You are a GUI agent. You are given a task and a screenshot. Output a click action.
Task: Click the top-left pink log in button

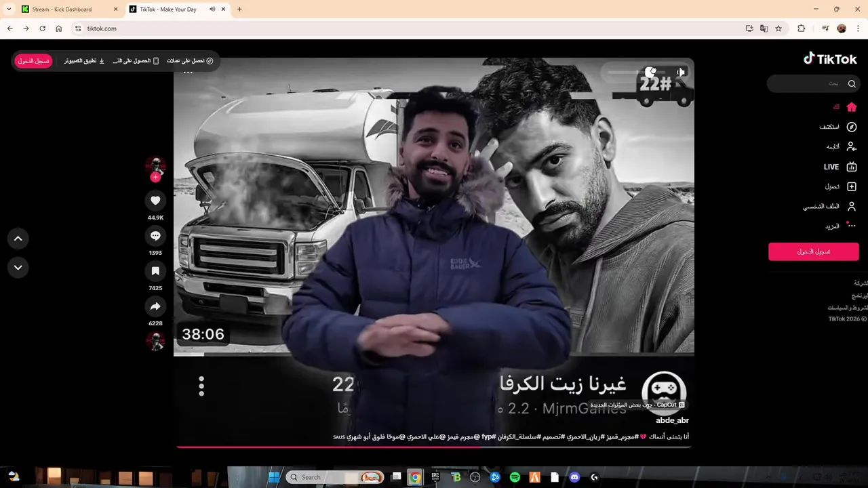point(34,61)
